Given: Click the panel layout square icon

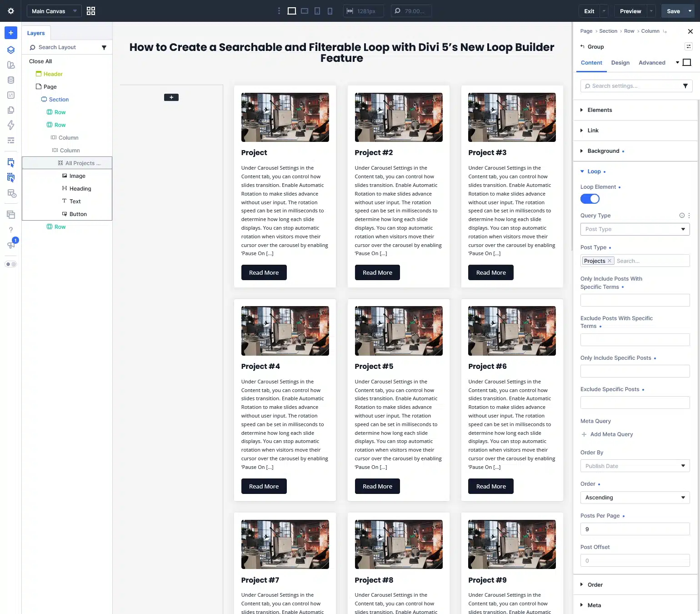Looking at the screenshot, I should (x=687, y=63).
